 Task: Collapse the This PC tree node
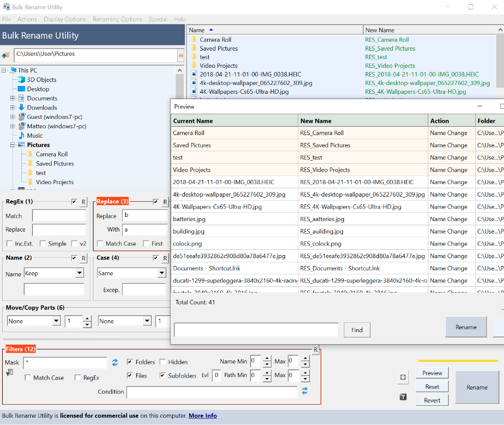coord(4,70)
